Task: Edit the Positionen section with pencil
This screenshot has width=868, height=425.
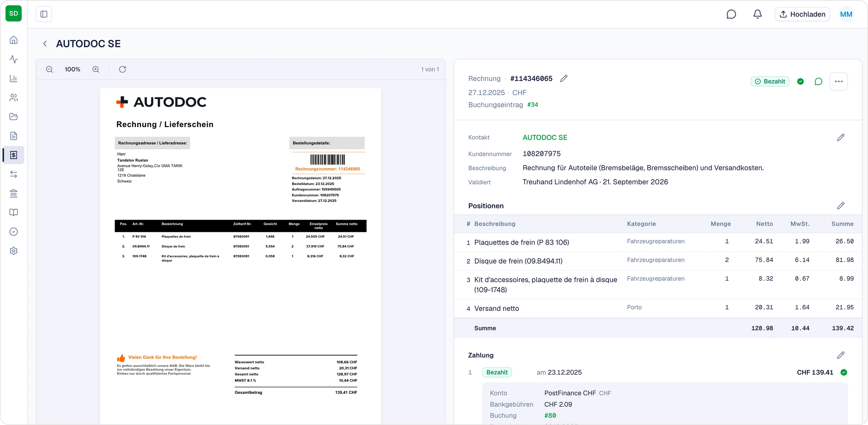Action: [841, 206]
